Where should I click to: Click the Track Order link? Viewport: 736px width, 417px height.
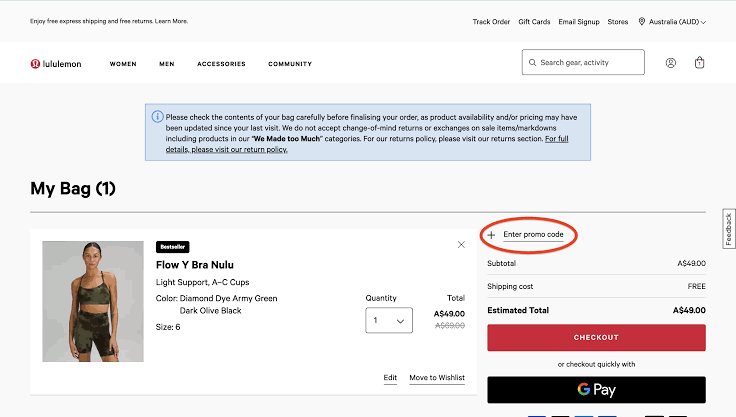tap(491, 22)
